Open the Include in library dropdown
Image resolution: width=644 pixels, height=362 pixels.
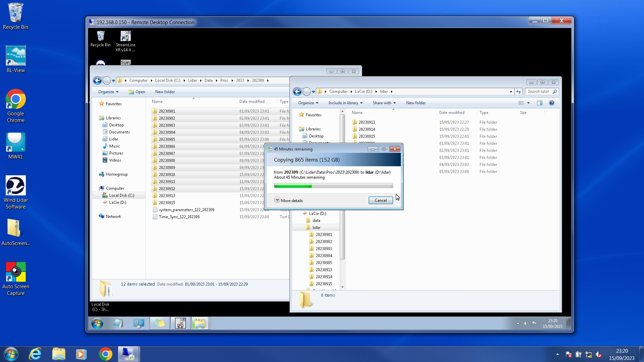345,103
